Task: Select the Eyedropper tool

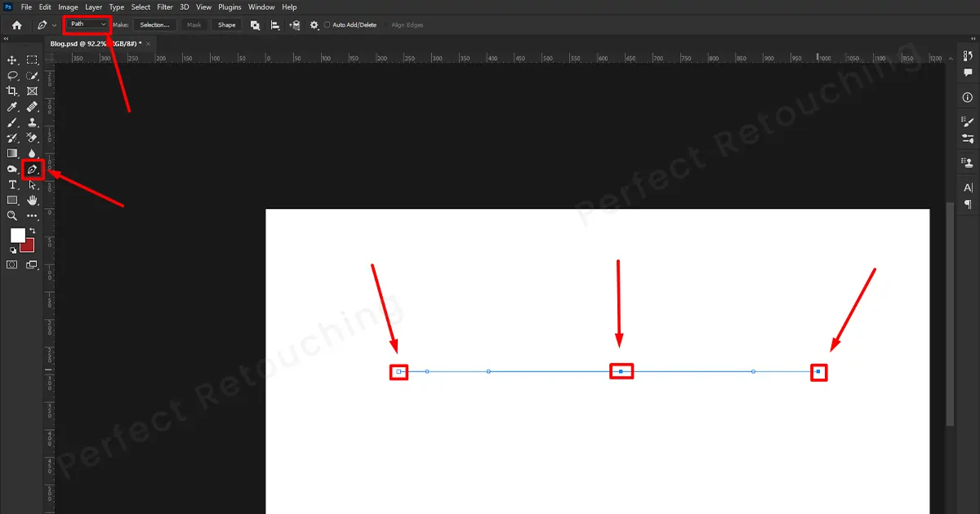Action: 11,106
